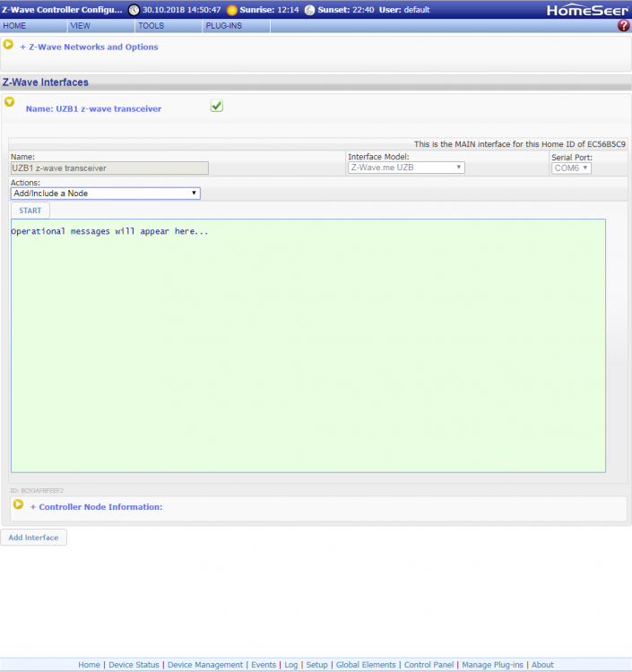Click the interface Name text field
Viewport: 632px width, 672px height.
click(x=109, y=168)
